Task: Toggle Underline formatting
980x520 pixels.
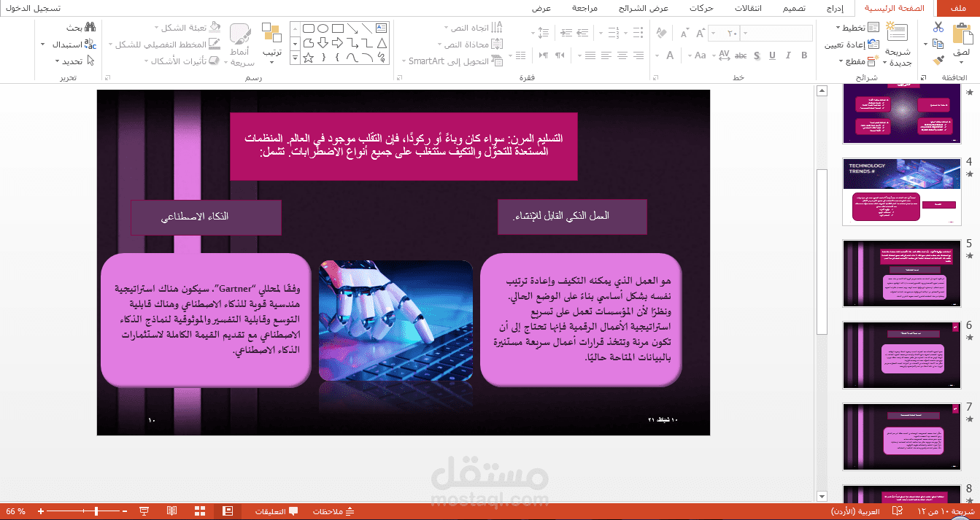Action: [x=771, y=55]
